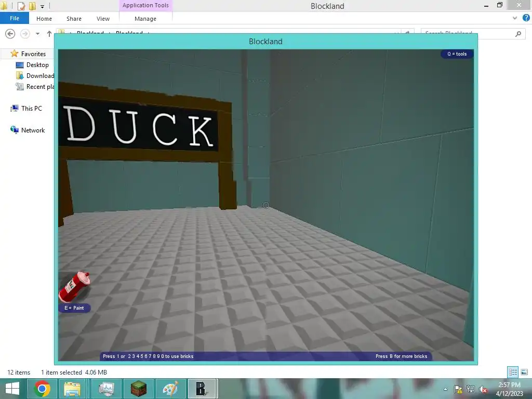Viewport: 532px width, 399px height.
Task: Click the red Paint spray can icon
Action: click(x=74, y=287)
